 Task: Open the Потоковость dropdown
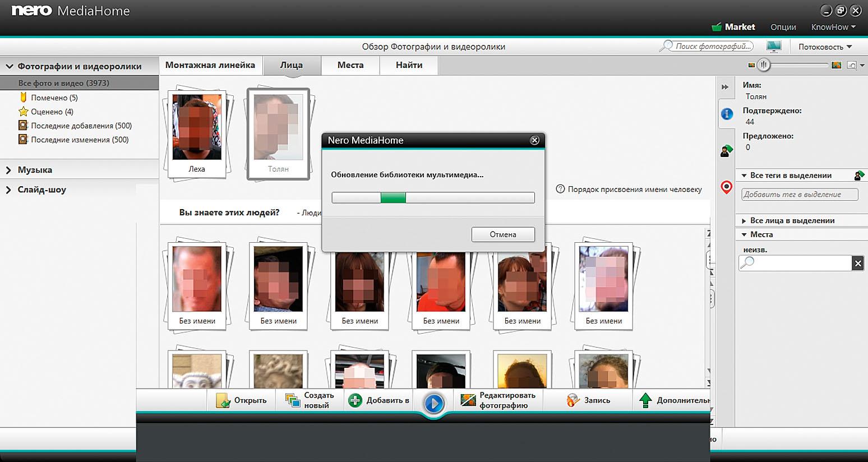(x=825, y=47)
